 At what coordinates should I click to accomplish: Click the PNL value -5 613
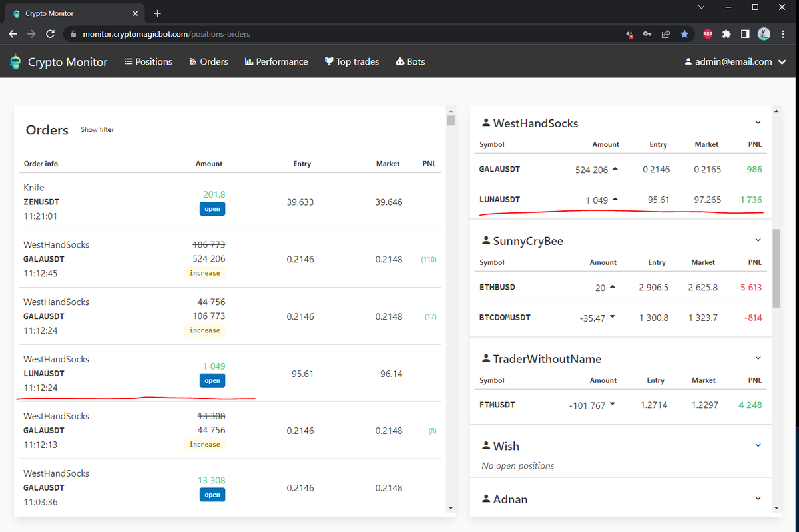pyautogui.click(x=749, y=287)
